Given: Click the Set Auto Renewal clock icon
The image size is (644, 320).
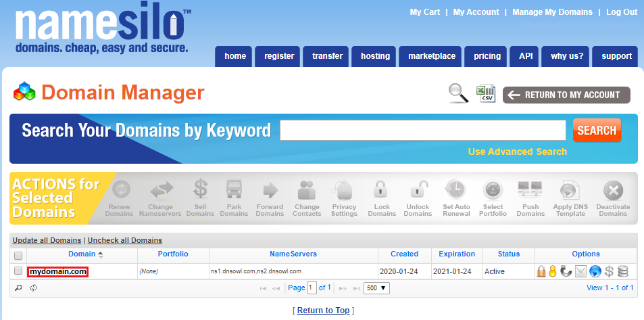Looking at the screenshot, I should 456,189.
